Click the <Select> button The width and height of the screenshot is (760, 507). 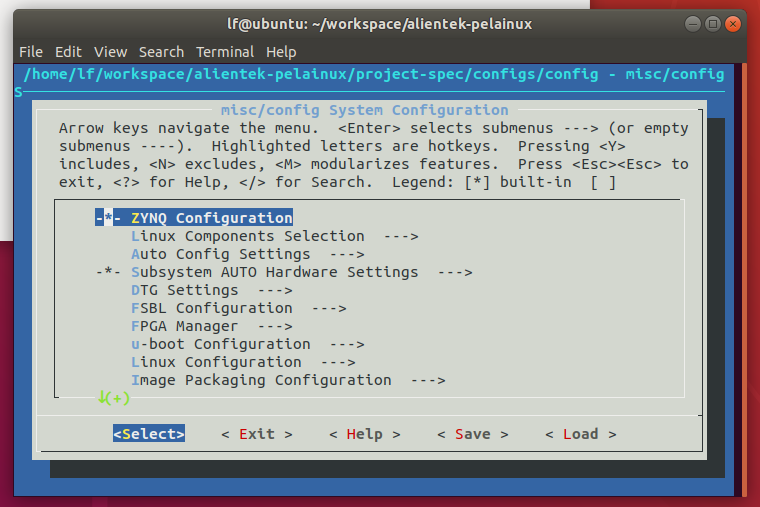[x=149, y=434]
